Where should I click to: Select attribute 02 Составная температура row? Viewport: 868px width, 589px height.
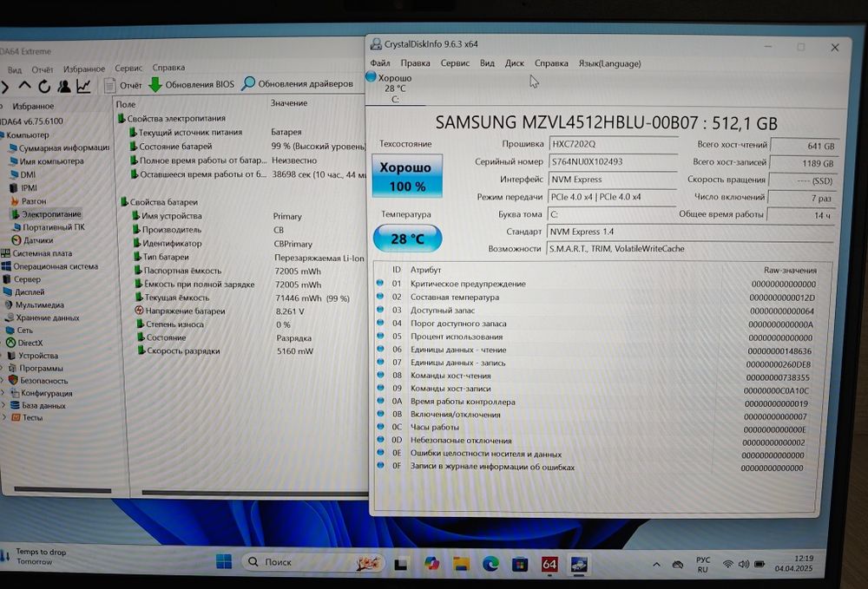pyautogui.click(x=597, y=297)
